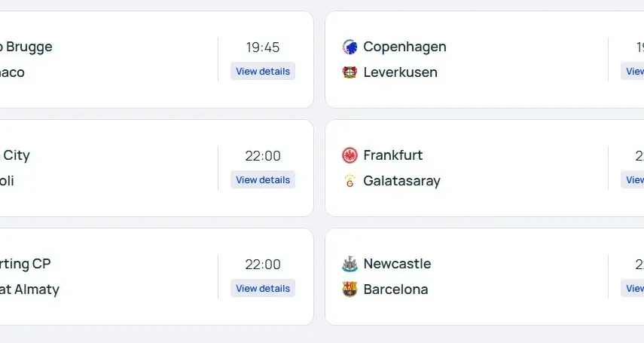Select the Leverkusen team name
The height and width of the screenshot is (343, 644).
[x=400, y=72]
